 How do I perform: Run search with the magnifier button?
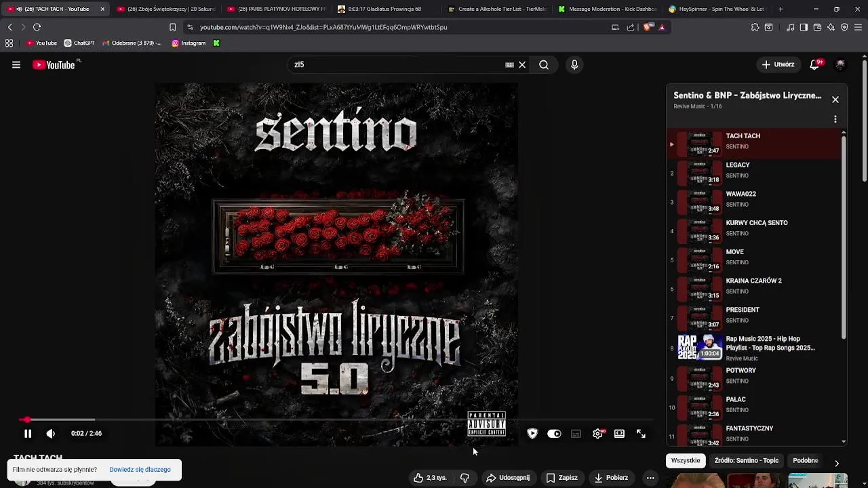tap(544, 65)
